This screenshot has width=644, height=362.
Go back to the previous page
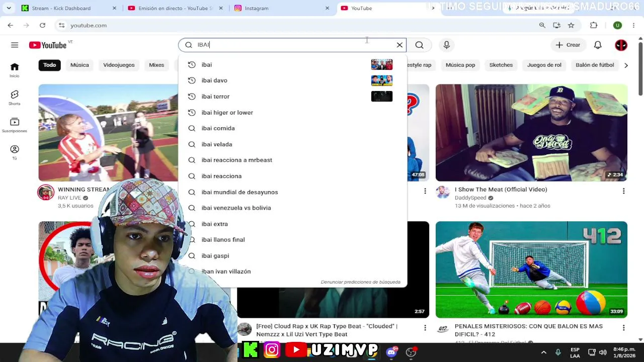tap(11, 25)
